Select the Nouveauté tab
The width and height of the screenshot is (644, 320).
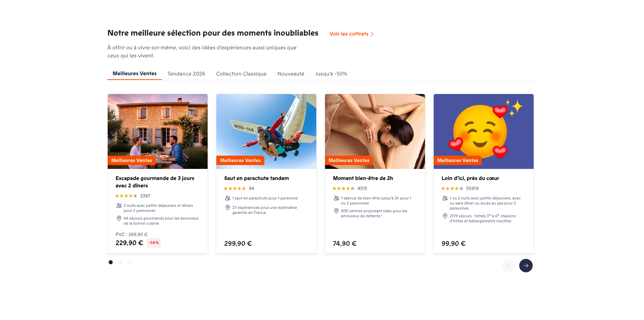[x=291, y=74]
